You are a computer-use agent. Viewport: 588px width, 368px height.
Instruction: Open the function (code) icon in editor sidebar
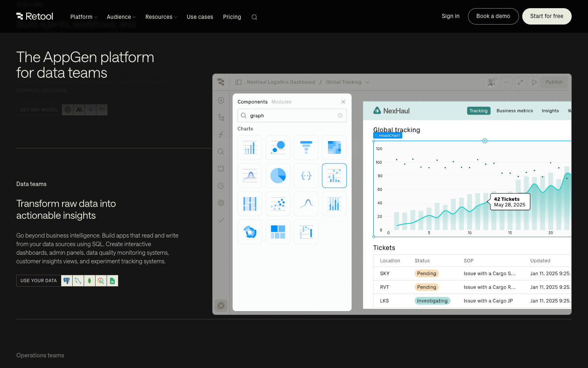(x=221, y=135)
